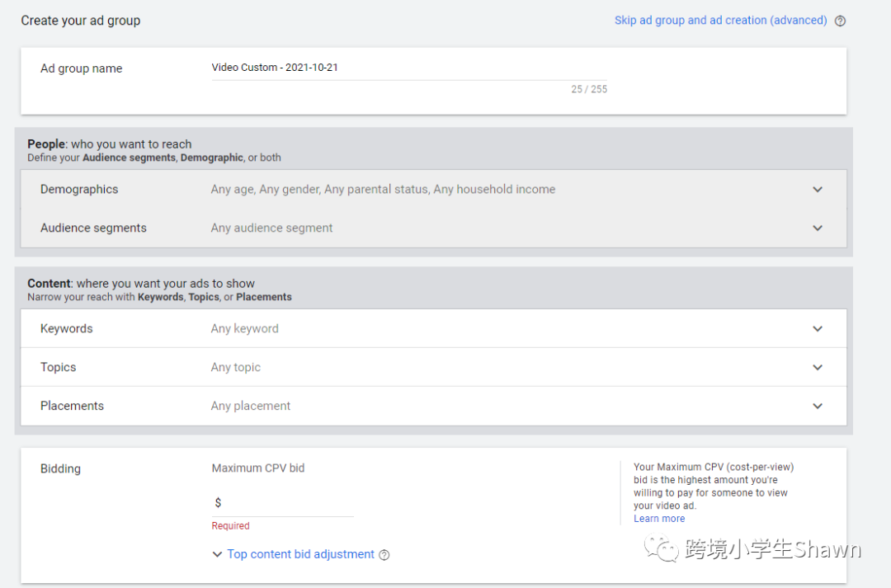Image resolution: width=891 pixels, height=588 pixels.
Task: Expand the Demographics section chevron
Action: pos(818,190)
